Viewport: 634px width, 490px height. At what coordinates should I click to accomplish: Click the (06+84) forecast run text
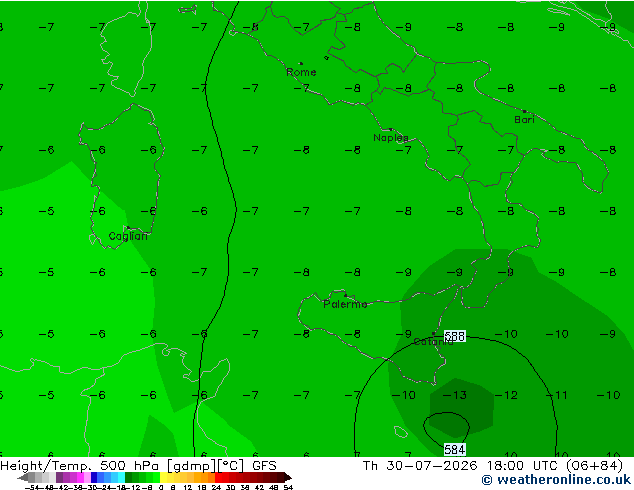click(594, 466)
